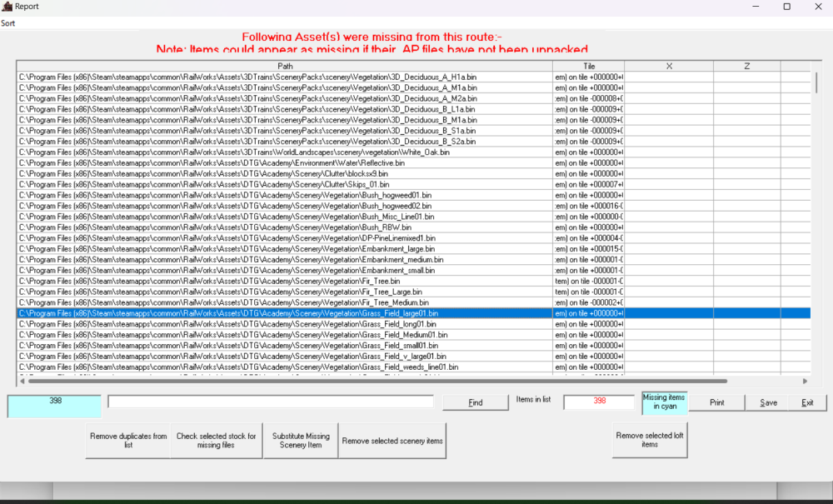
Task: Click Substitute Missing Scenery Item button
Action: [300, 441]
